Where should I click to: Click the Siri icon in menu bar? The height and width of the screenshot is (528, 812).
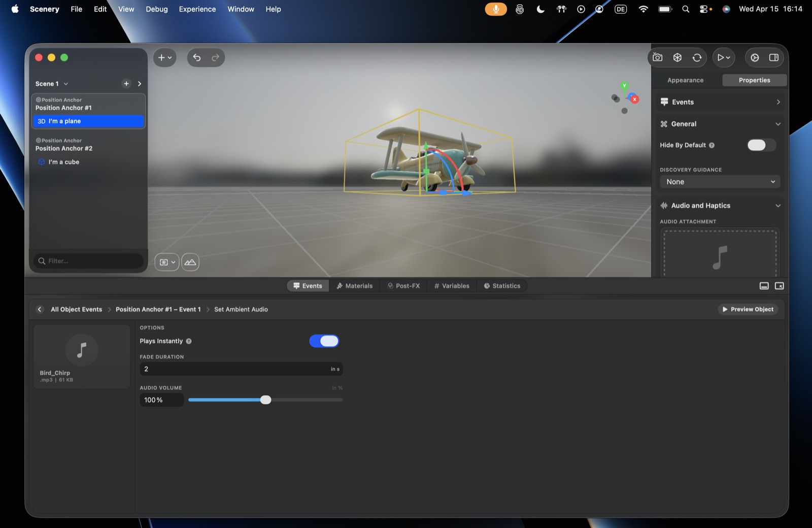(x=726, y=9)
